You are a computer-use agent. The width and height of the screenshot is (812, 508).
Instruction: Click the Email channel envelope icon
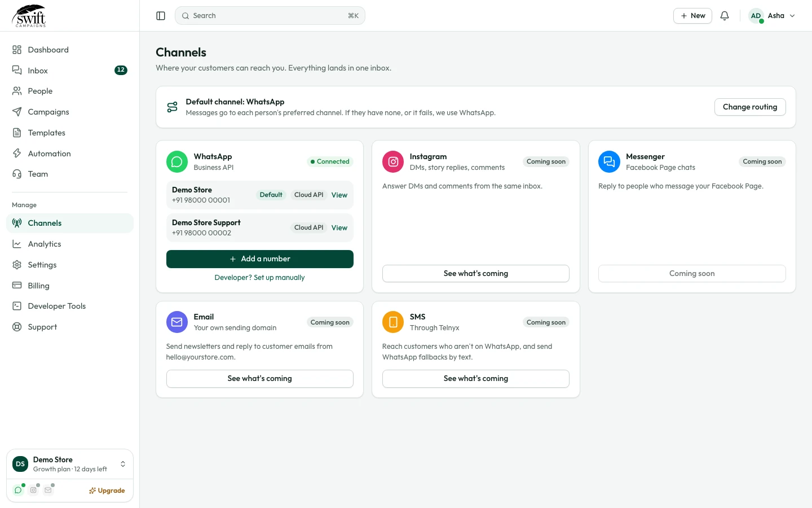pos(177,322)
